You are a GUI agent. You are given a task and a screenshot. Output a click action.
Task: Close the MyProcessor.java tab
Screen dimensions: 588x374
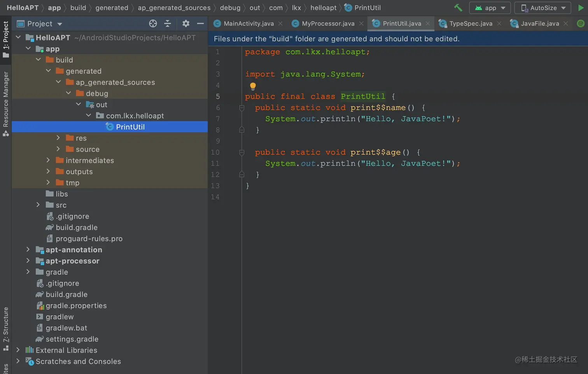(361, 24)
